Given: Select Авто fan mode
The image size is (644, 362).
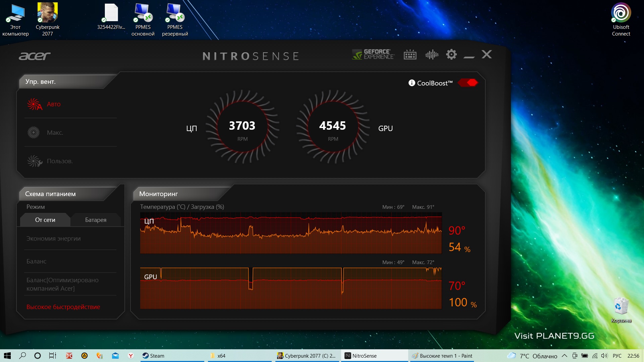Looking at the screenshot, I should pyautogui.click(x=53, y=104).
